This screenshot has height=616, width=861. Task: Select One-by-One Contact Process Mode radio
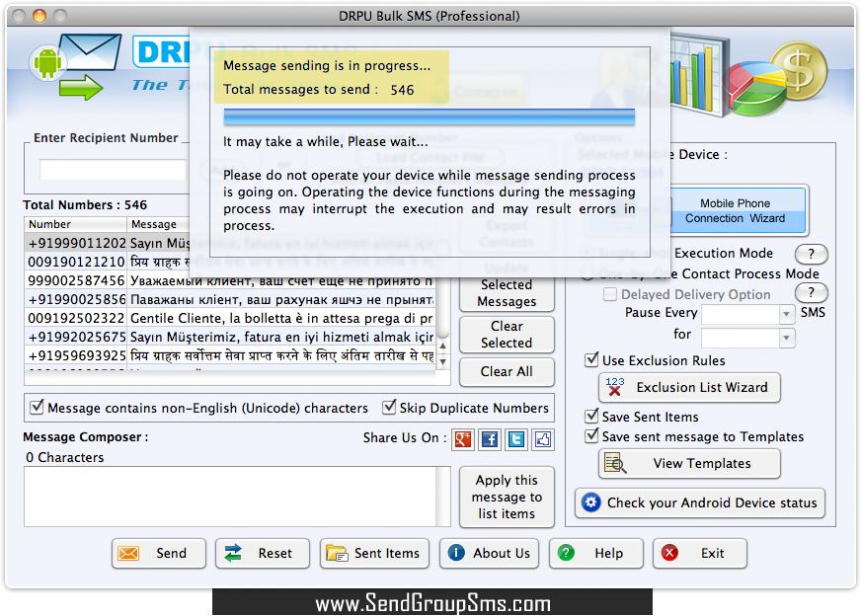pyautogui.click(x=587, y=273)
